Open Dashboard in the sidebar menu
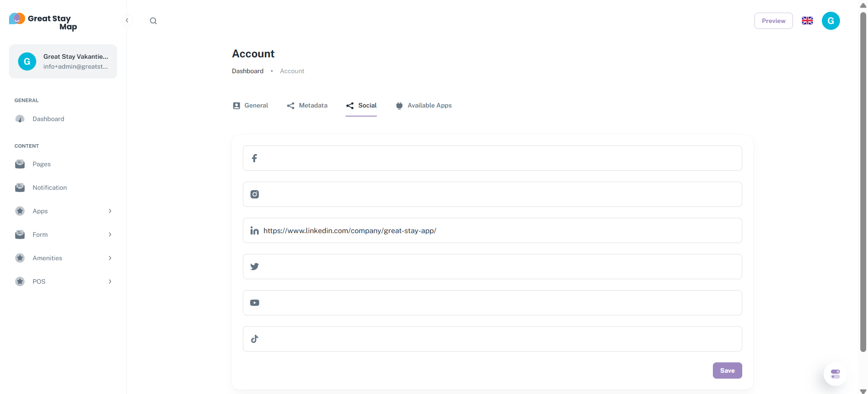Screen dimensions: 868x394 tap(63, 119)
